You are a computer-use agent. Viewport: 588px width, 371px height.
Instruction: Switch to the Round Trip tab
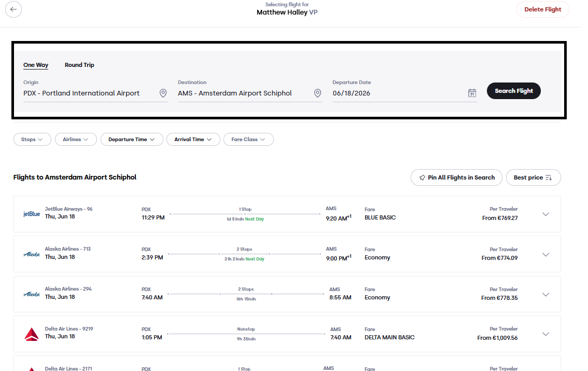point(79,65)
